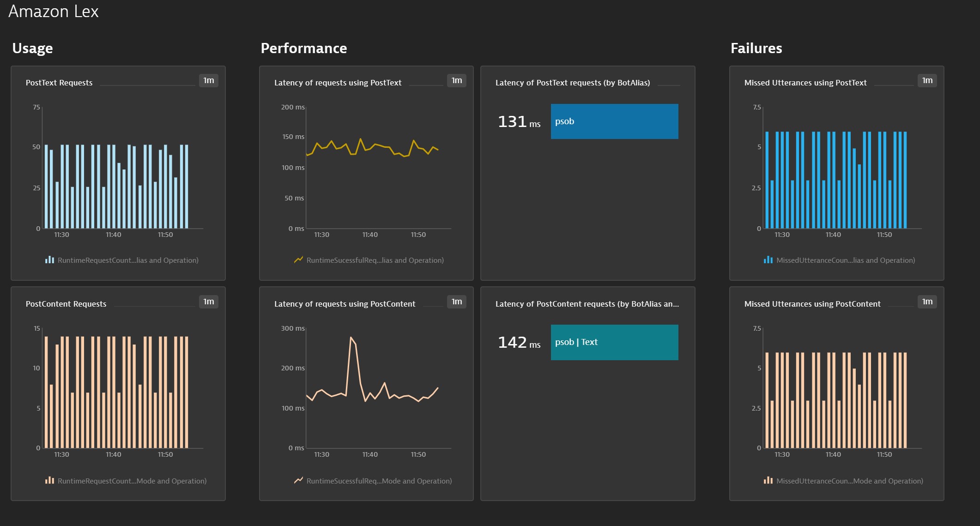This screenshot has width=980, height=526.
Task: Click the 300 ms axis label in PostContent latency chart
Action: (x=293, y=328)
